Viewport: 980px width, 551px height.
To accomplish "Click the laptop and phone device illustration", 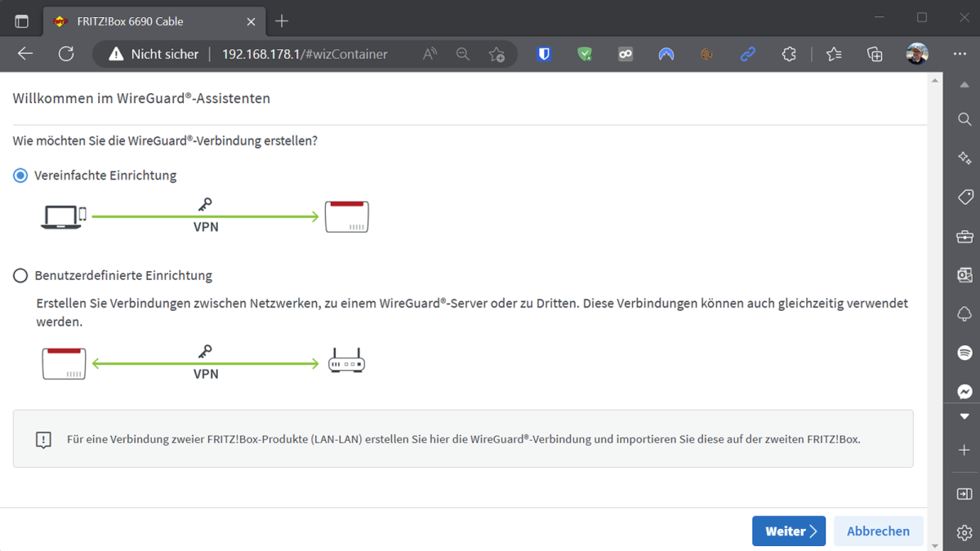I will [x=64, y=217].
